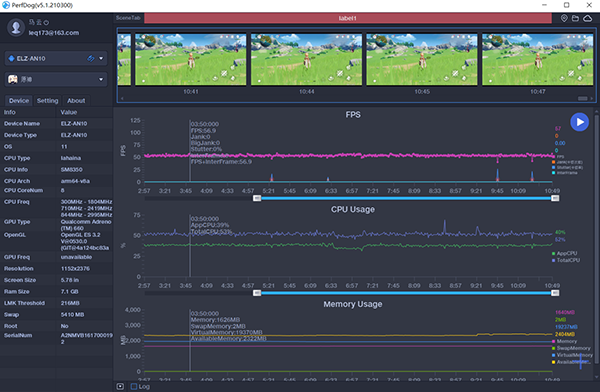The height and width of the screenshot is (392, 600).
Task: Click the FPS chart title
Action: pos(353,114)
